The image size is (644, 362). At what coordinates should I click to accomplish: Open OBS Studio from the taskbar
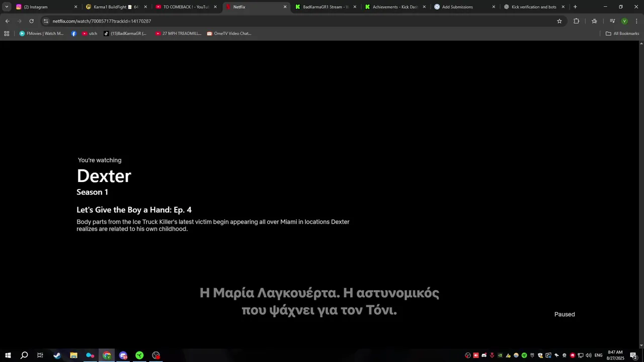pyautogui.click(x=156, y=355)
